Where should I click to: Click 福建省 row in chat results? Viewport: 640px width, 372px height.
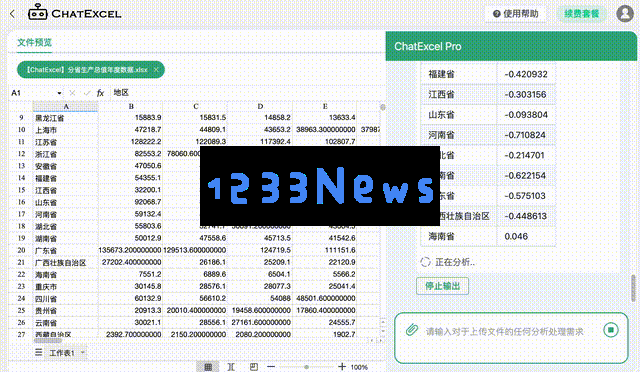[488, 74]
